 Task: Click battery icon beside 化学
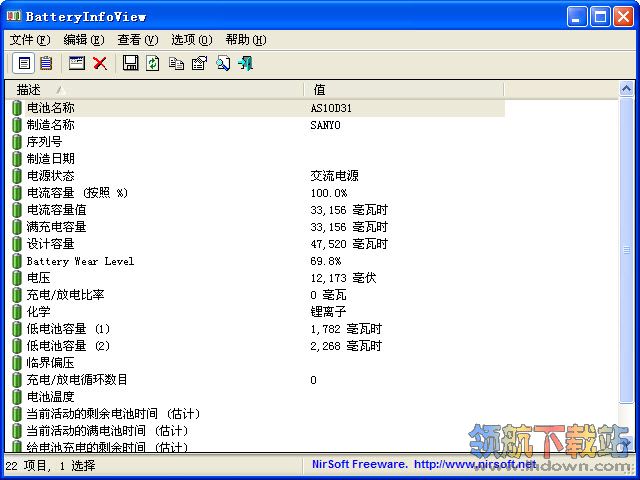click(17, 312)
